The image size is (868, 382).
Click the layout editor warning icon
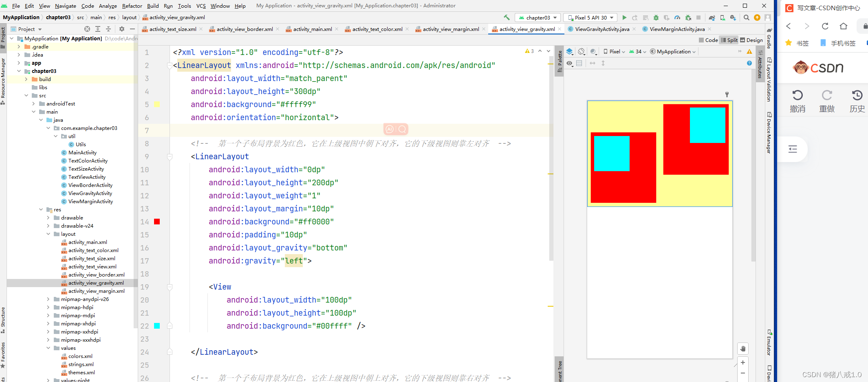point(749,52)
